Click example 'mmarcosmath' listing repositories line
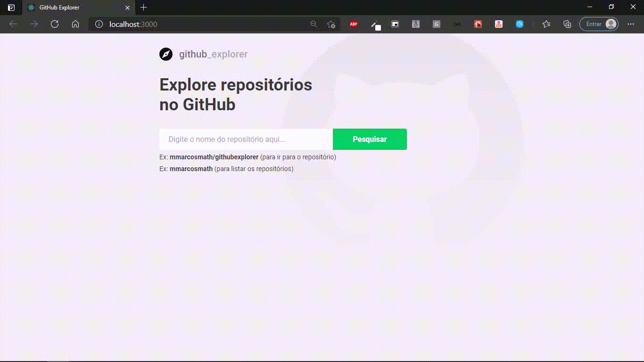 coord(226,169)
